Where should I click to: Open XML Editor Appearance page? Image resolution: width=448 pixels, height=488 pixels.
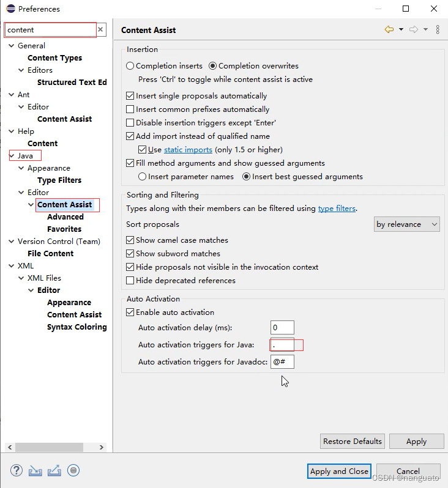pos(69,303)
